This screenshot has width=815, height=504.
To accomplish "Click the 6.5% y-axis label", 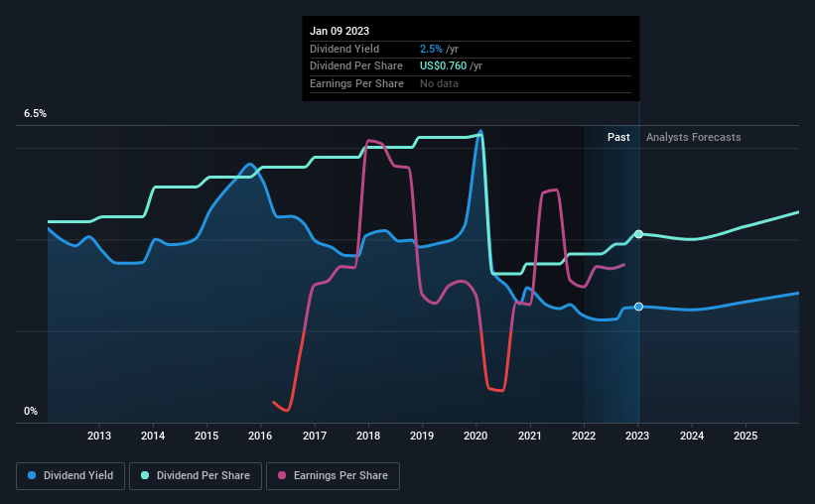I will (x=35, y=113).
